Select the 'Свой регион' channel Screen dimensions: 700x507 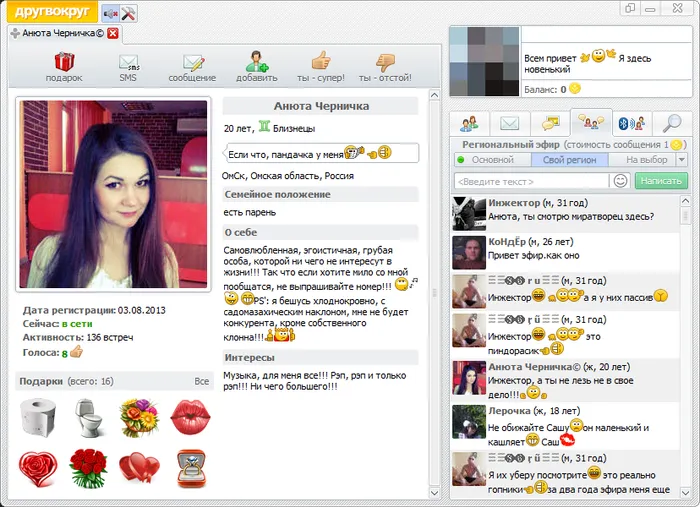(x=569, y=160)
